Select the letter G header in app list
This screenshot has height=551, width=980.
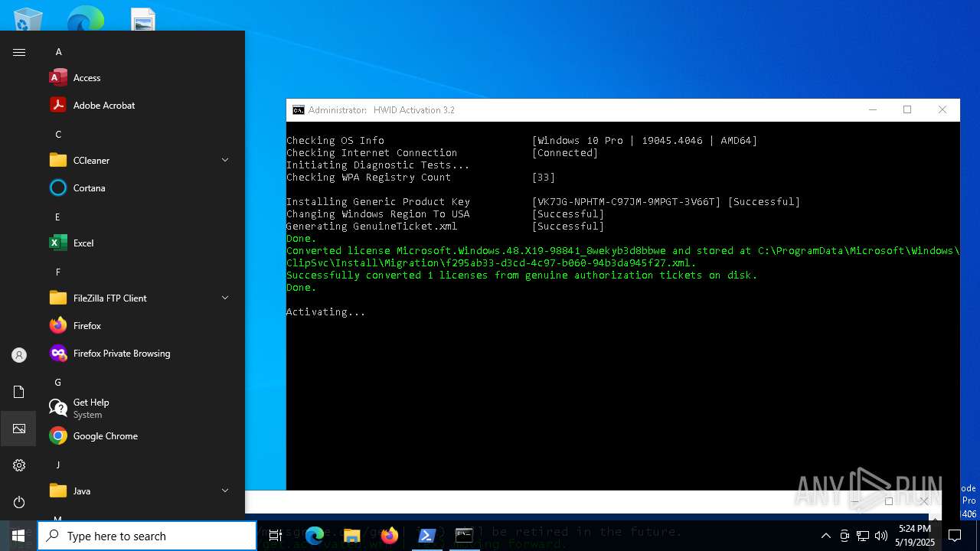coord(58,383)
